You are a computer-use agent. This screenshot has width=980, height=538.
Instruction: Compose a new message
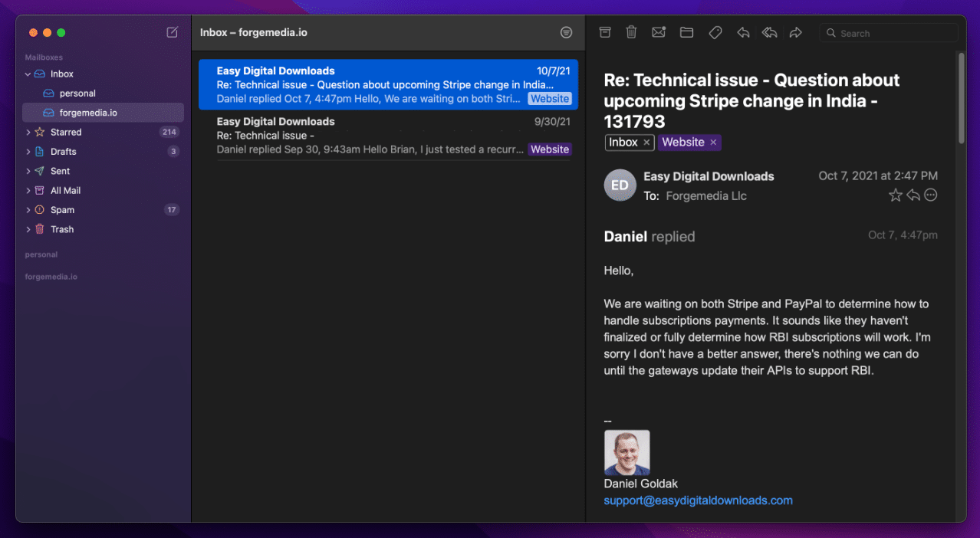click(170, 32)
